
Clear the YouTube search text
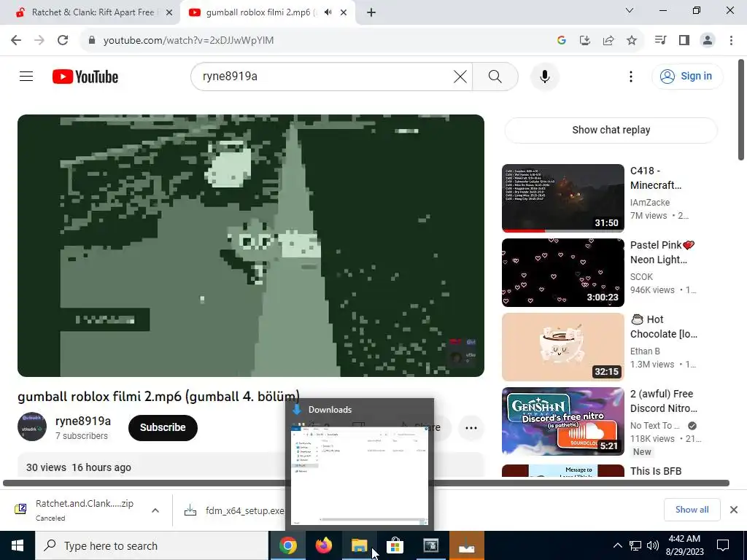click(x=460, y=77)
